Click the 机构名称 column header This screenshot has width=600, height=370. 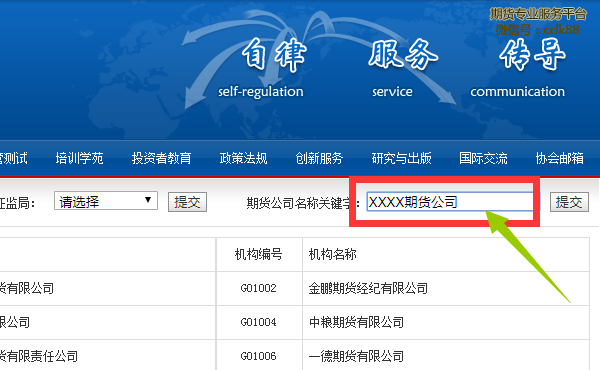(x=333, y=254)
